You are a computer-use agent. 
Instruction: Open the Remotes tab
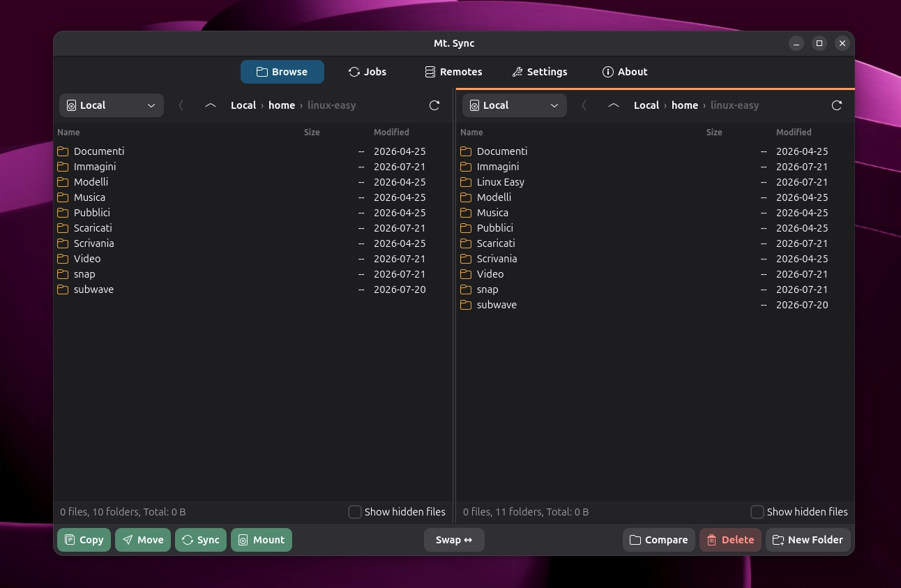pos(453,72)
